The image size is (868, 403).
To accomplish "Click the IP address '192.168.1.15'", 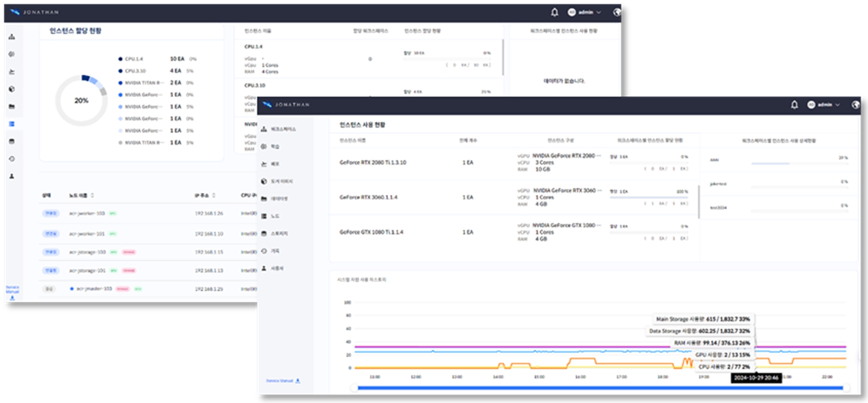I will (x=209, y=252).
